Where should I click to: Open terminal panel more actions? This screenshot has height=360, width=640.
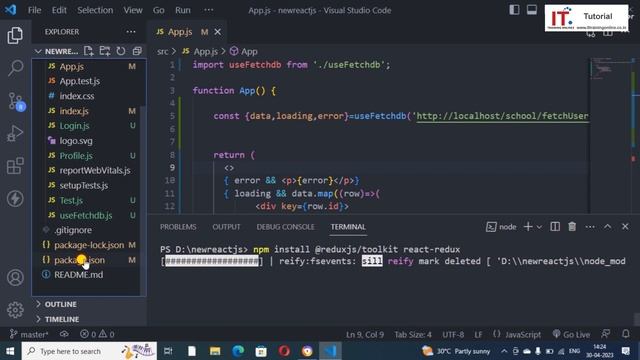[590, 227]
